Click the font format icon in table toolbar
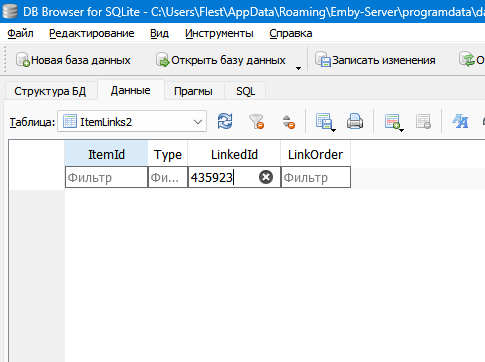 pos(460,121)
